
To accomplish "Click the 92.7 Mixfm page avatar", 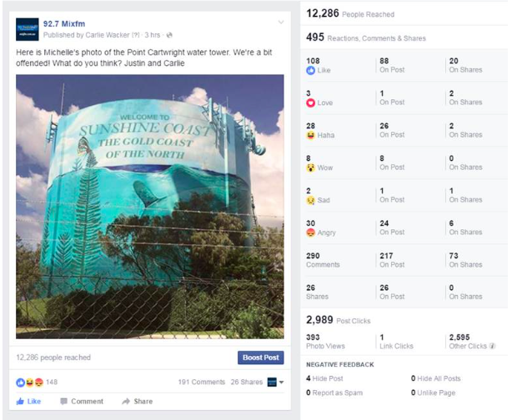I will pos(27,29).
